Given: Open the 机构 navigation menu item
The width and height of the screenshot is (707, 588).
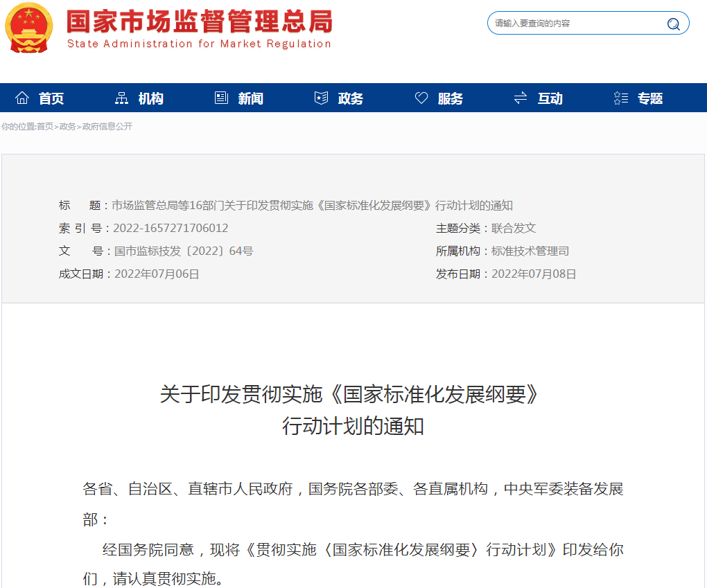Looking at the screenshot, I should 150,98.
